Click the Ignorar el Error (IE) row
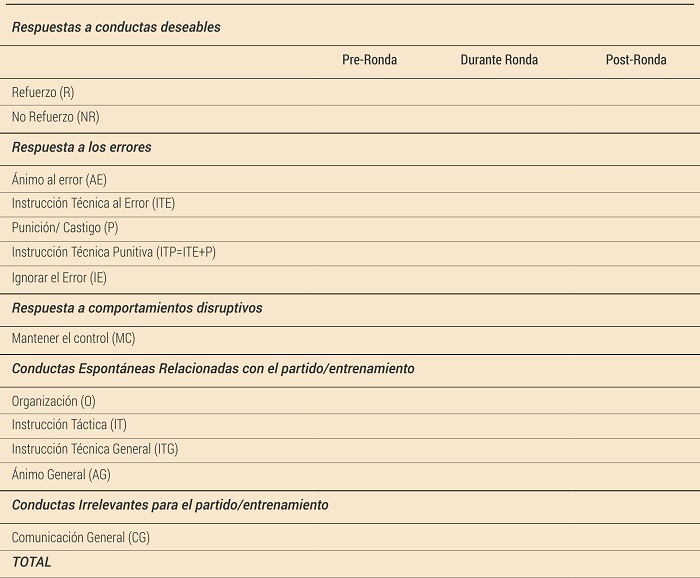The width and height of the screenshot is (700, 578). (59, 277)
